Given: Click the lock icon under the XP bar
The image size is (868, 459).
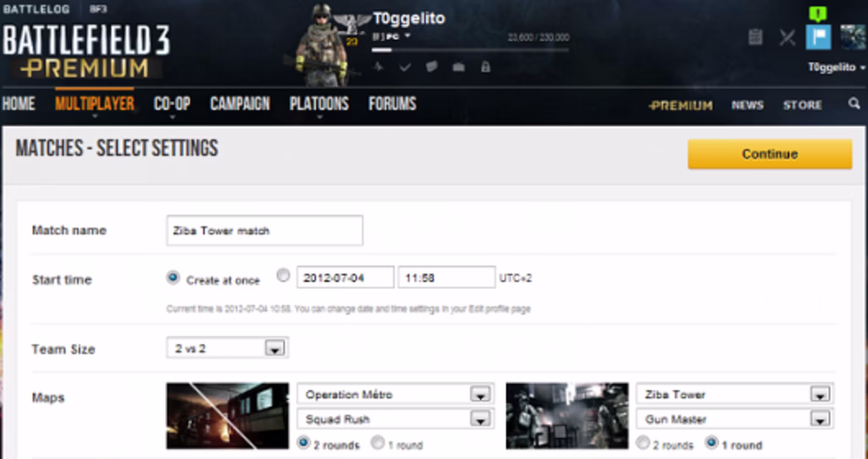Looking at the screenshot, I should click(x=486, y=67).
